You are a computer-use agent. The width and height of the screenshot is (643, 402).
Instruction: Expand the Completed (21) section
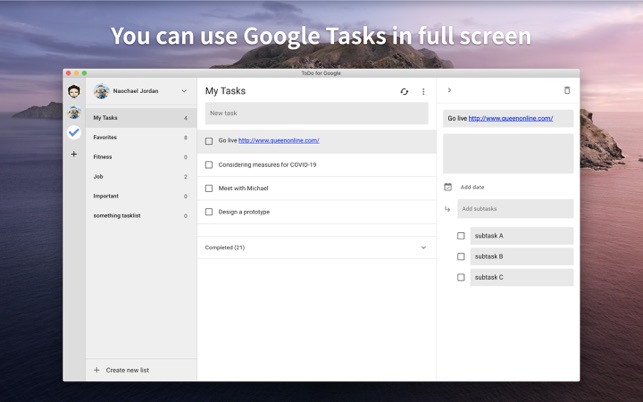[x=423, y=248]
